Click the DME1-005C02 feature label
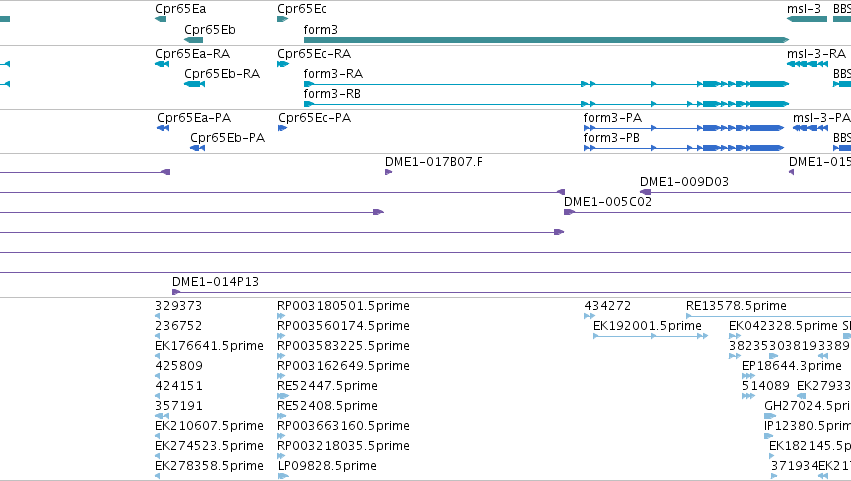The image size is (851, 481). 607,202
